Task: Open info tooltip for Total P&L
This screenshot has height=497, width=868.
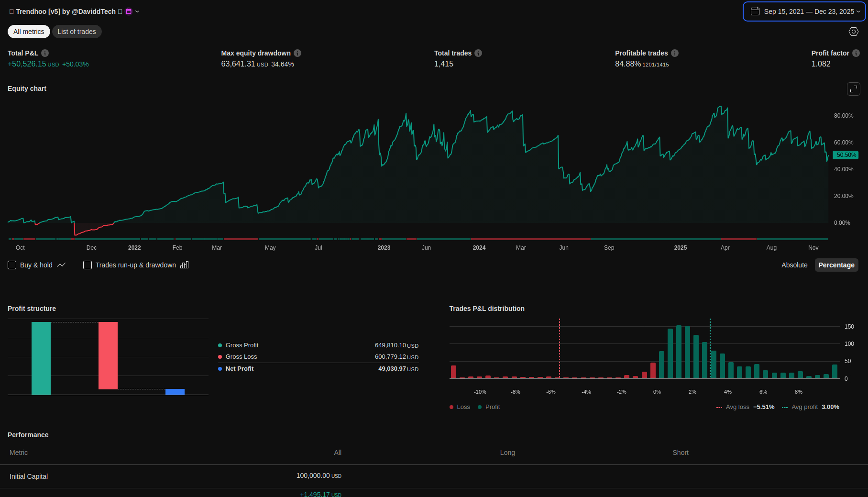Action: point(45,53)
